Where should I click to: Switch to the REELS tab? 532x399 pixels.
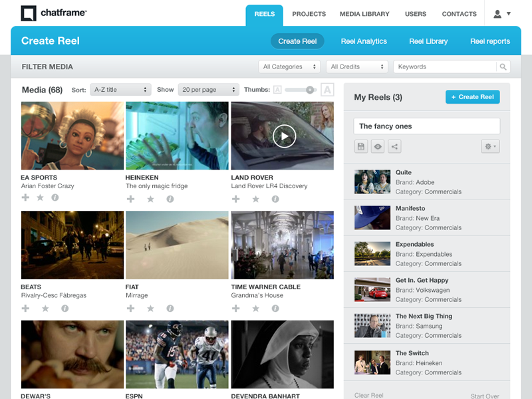coord(264,14)
